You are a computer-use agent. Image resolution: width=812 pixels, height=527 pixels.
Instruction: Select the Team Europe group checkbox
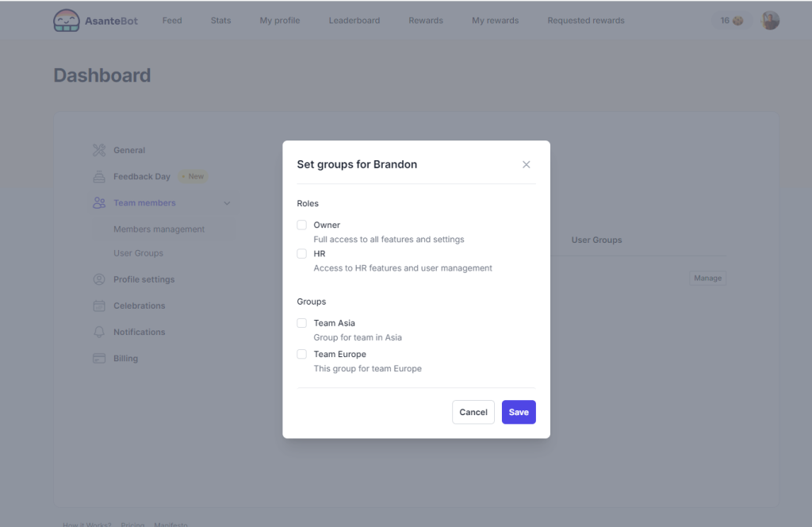point(302,354)
